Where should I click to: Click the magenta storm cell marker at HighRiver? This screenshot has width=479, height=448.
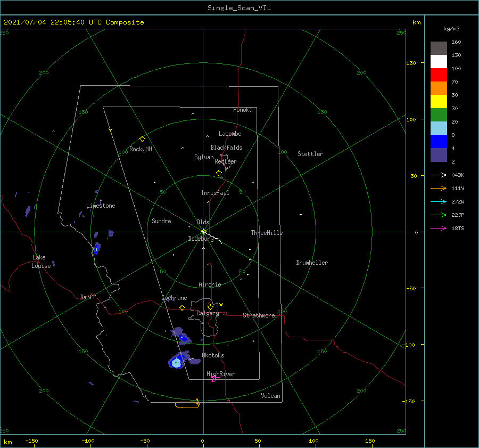click(x=214, y=379)
